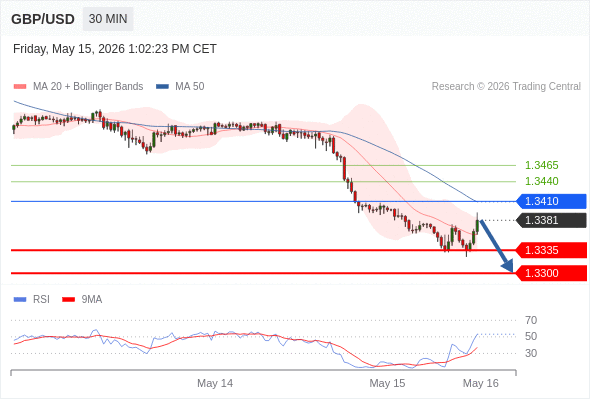Click the blue 1.3410 pivot price tag
590x400 pixels.
tap(551, 201)
